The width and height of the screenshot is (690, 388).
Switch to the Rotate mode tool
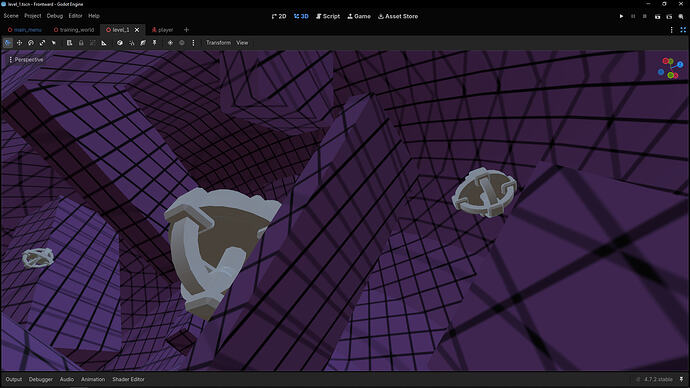(x=31, y=43)
